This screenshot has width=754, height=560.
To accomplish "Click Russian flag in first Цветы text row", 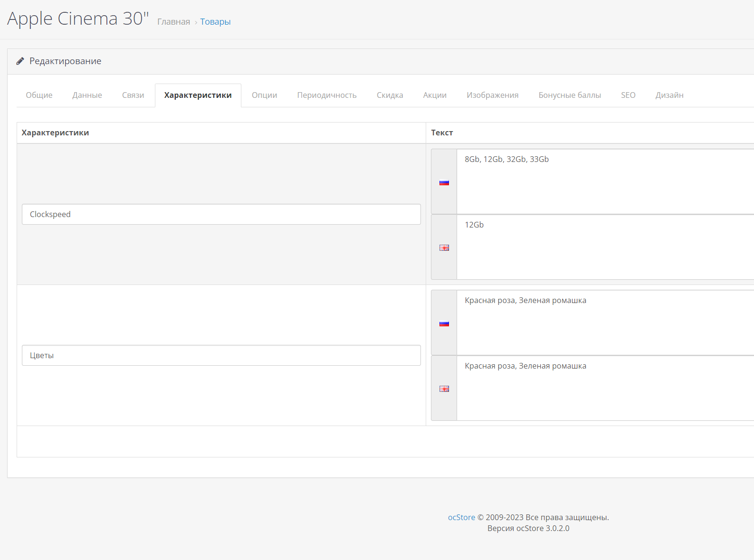I will click(x=444, y=323).
